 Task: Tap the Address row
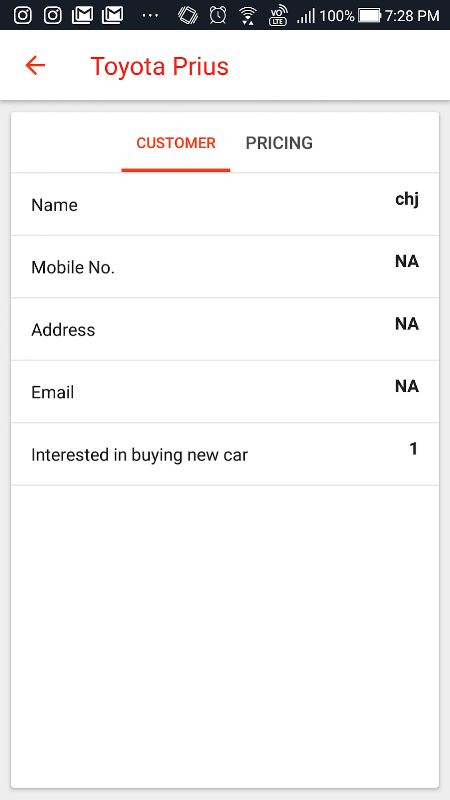[x=225, y=330]
